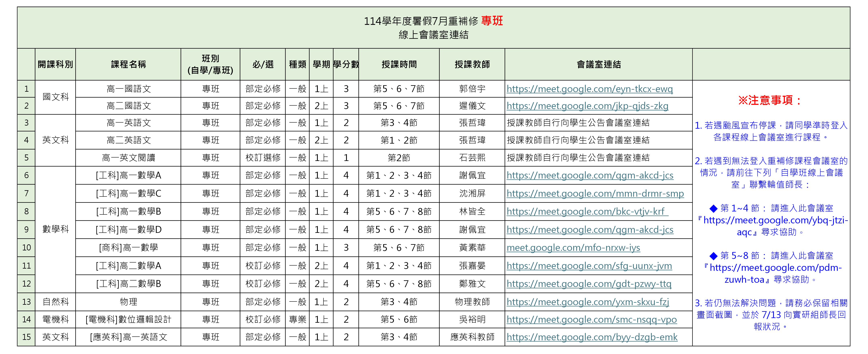Screen dimensions: 868x354
Task: Open the sfg-uunx-jvm meeting link
Action: pos(589,266)
